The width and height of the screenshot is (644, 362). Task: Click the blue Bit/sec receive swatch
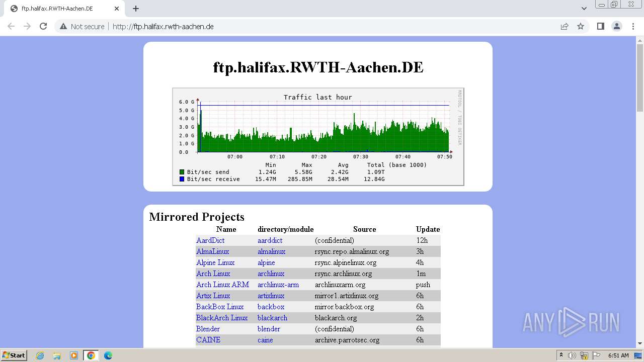182,179
